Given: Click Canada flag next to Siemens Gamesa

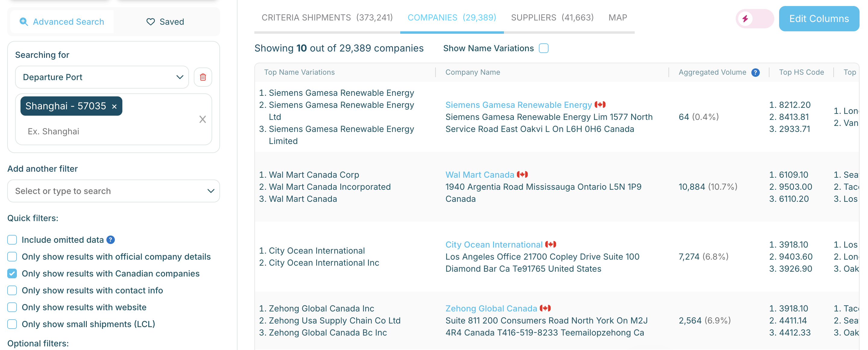Looking at the screenshot, I should tap(600, 105).
